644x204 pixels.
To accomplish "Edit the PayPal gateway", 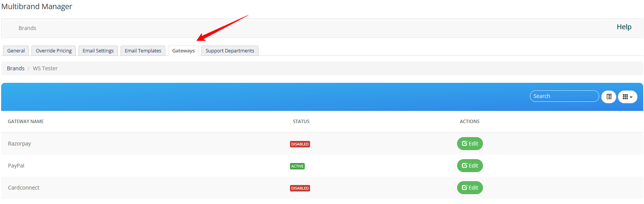I will coord(470,166).
